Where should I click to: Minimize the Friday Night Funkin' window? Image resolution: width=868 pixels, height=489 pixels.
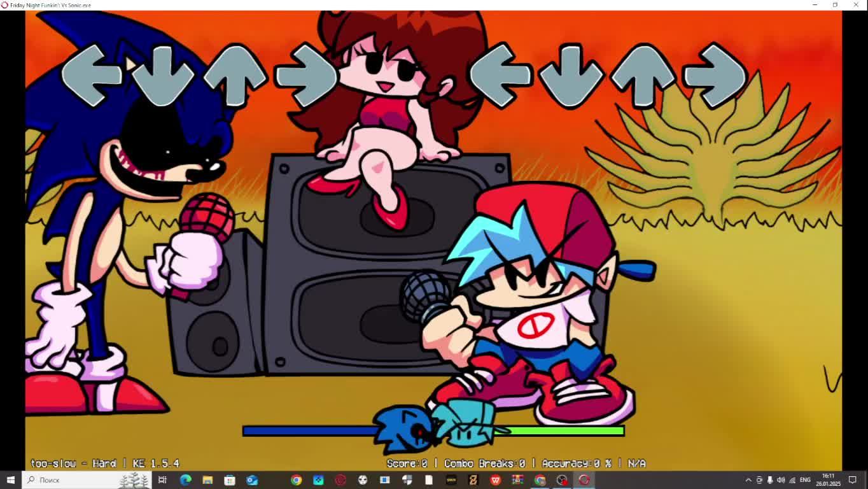point(815,5)
